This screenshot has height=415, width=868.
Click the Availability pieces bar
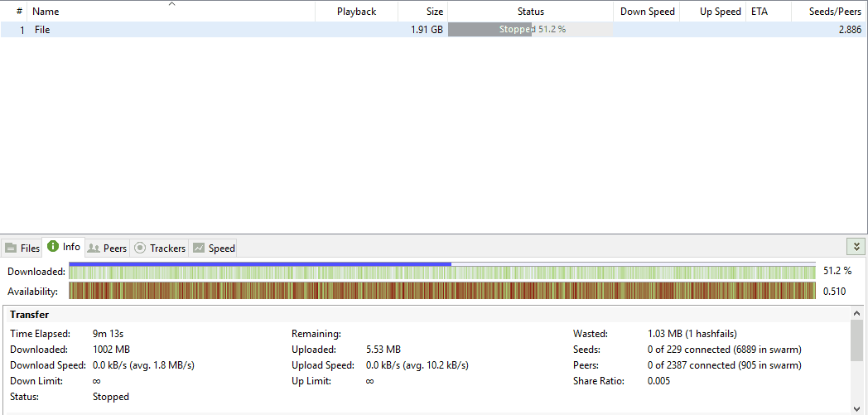click(x=442, y=291)
